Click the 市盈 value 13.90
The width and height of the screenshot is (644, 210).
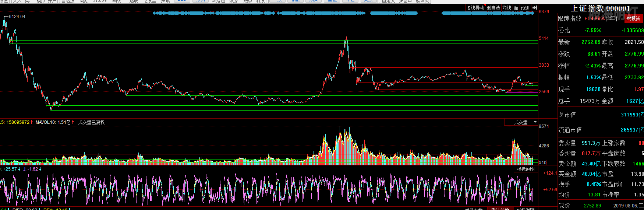click(x=637, y=174)
